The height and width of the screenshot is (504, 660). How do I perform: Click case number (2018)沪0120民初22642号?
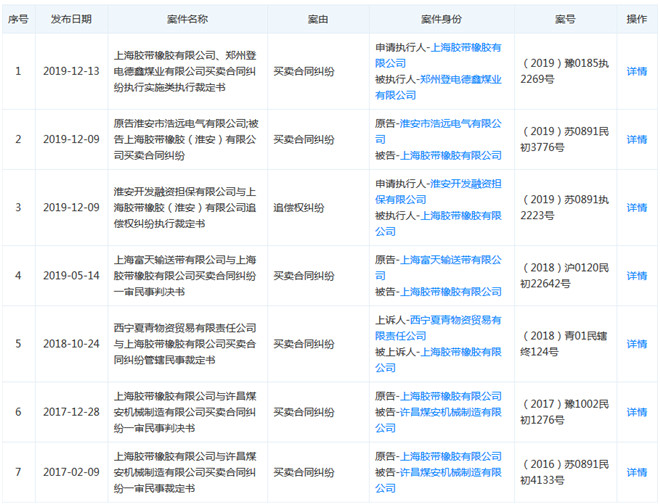point(564,276)
